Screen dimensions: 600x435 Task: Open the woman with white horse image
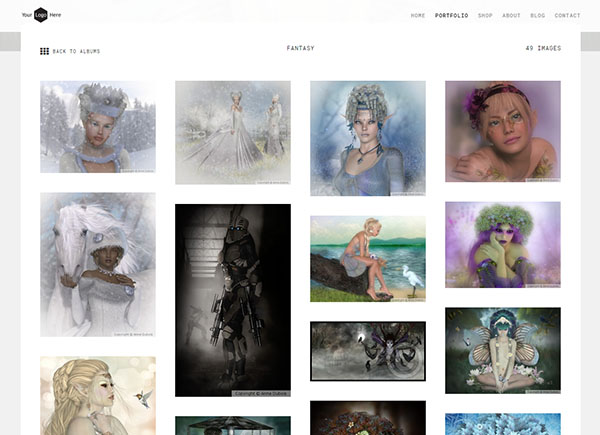98,264
